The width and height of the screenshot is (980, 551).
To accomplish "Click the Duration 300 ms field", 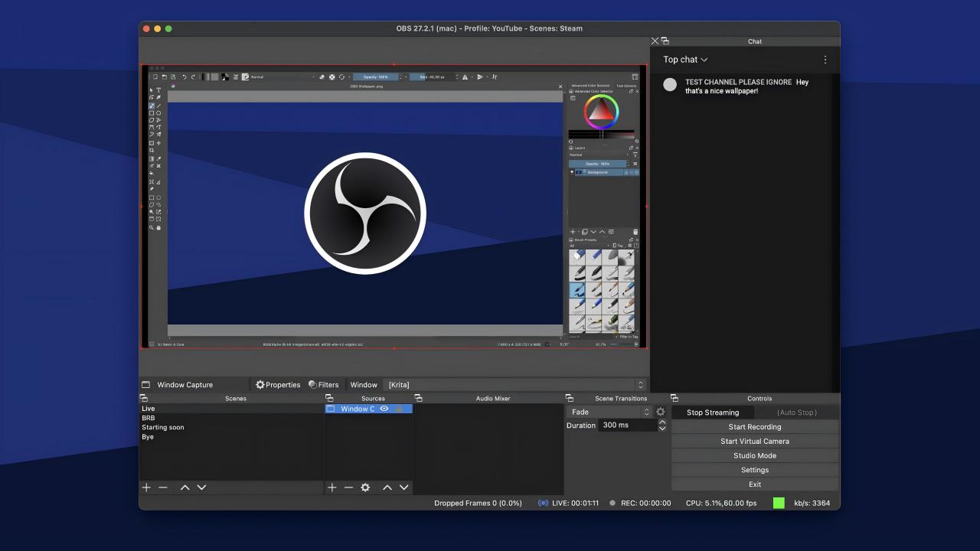I will tap(628, 425).
